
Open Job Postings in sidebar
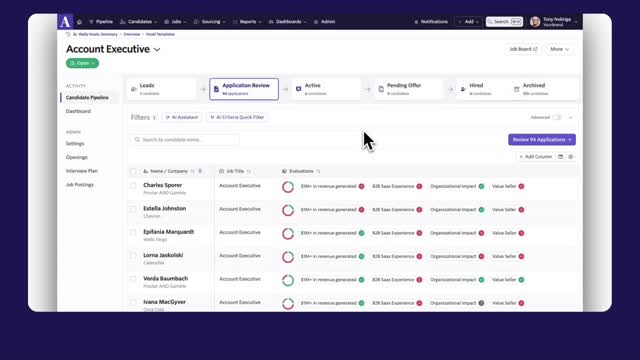click(80, 184)
